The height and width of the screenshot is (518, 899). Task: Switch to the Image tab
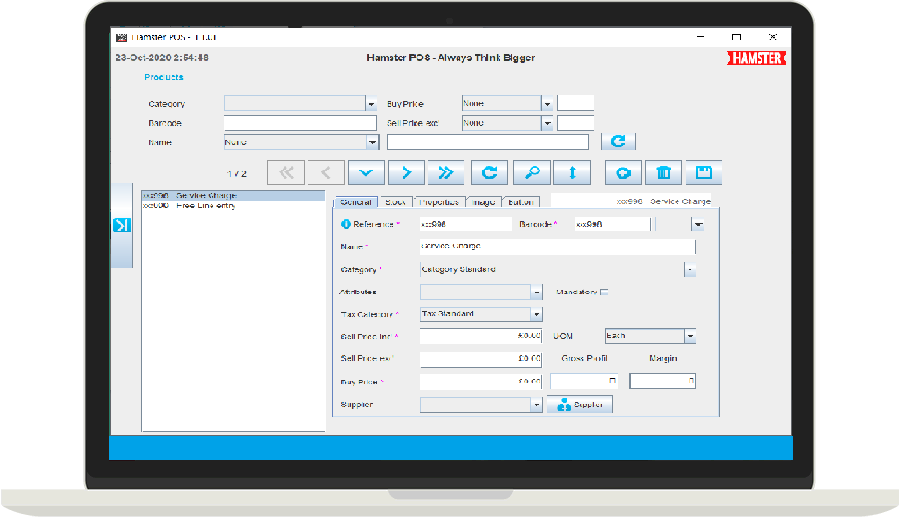484,202
